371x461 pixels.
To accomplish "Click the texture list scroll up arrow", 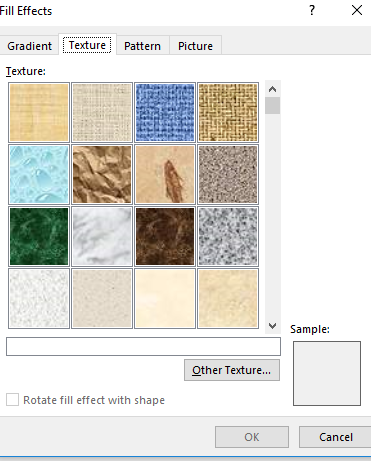I will tap(272, 89).
